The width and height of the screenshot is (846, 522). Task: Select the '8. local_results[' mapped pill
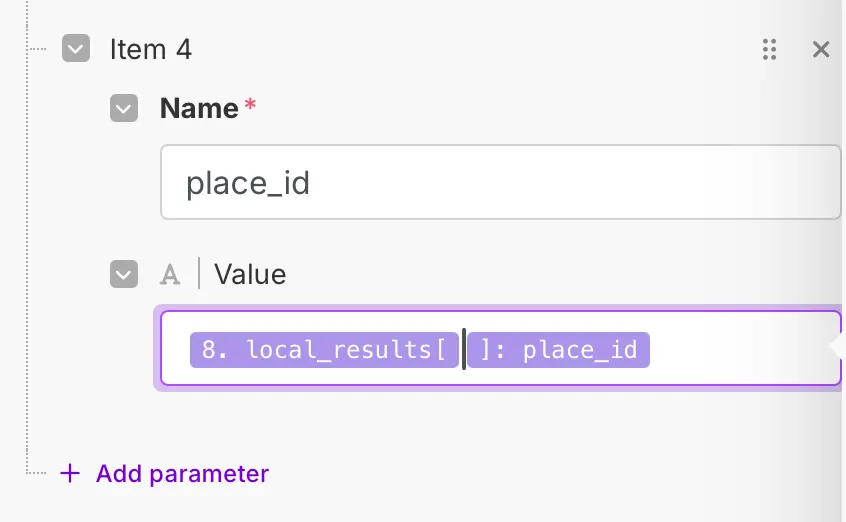click(x=324, y=350)
